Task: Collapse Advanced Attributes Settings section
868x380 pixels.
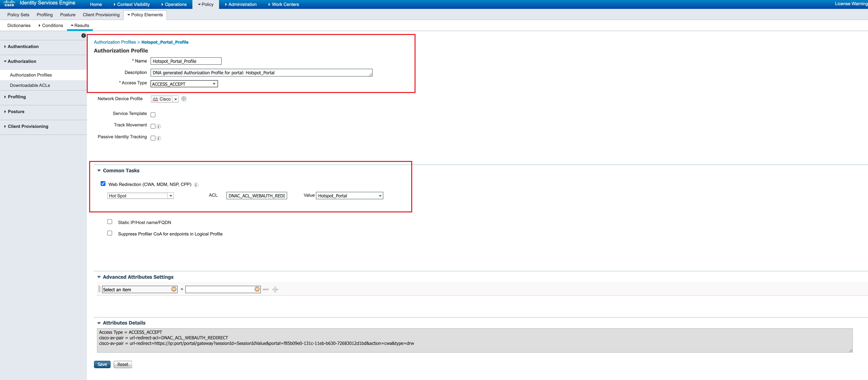Action: tap(99, 277)
